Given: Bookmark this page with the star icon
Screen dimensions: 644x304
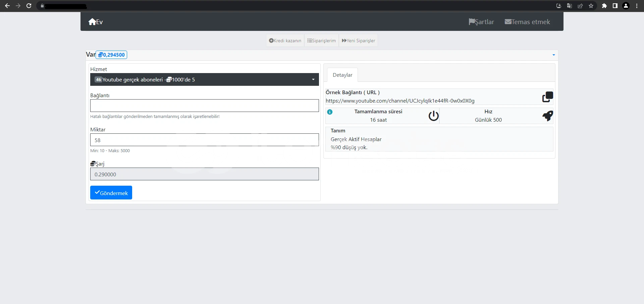Looking at the screenshot, I should pyautogui.click(x=591, y=6).
